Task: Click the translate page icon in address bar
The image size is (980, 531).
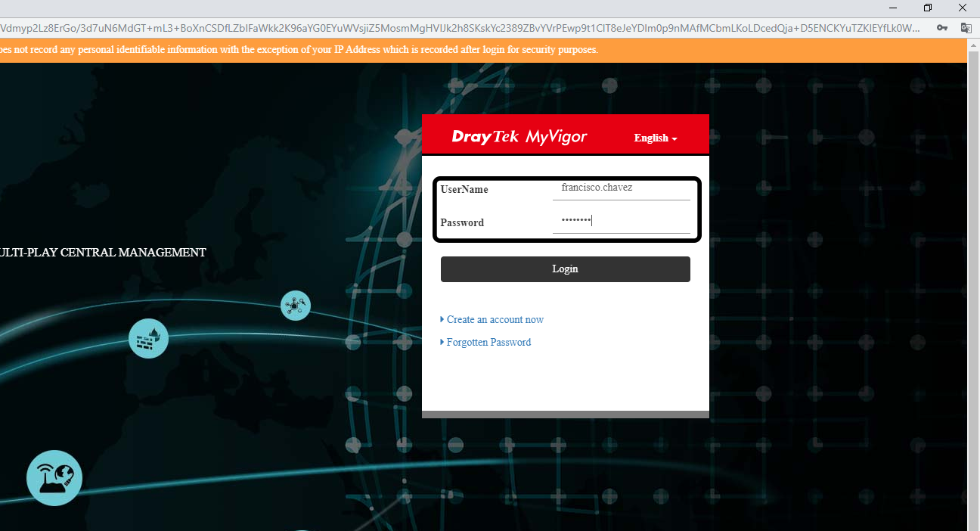Action: pyautogui.click(x=966, y=27)
